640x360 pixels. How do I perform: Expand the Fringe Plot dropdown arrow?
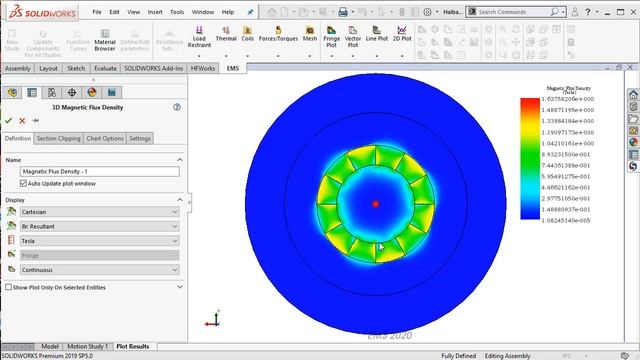(x=331, y=56)
